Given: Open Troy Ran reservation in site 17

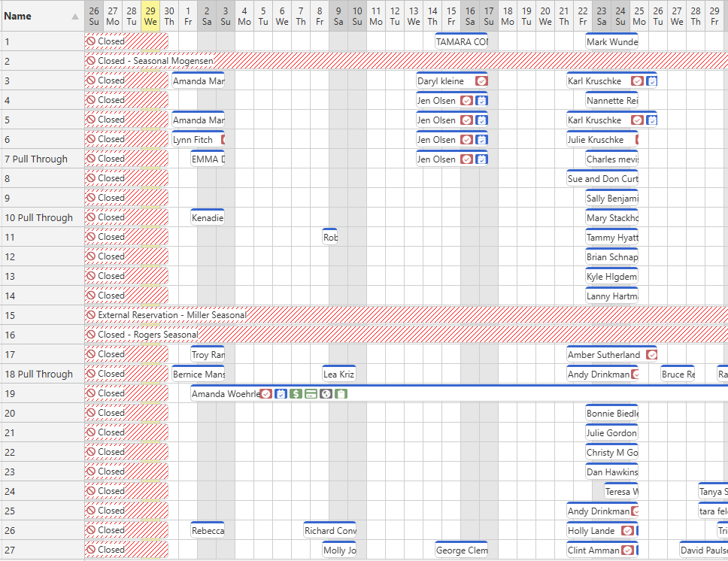Looking at the screenshot, I should (x=208, y=355).
